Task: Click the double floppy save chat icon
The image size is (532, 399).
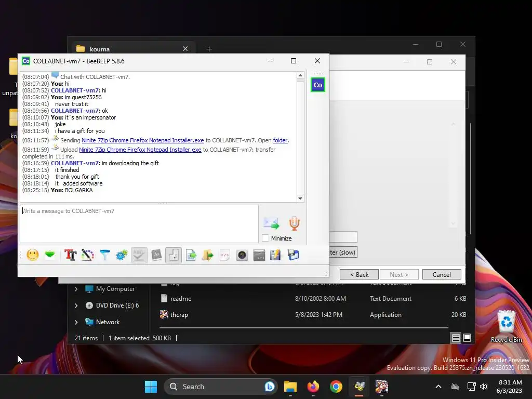Action: pos(293,255)
